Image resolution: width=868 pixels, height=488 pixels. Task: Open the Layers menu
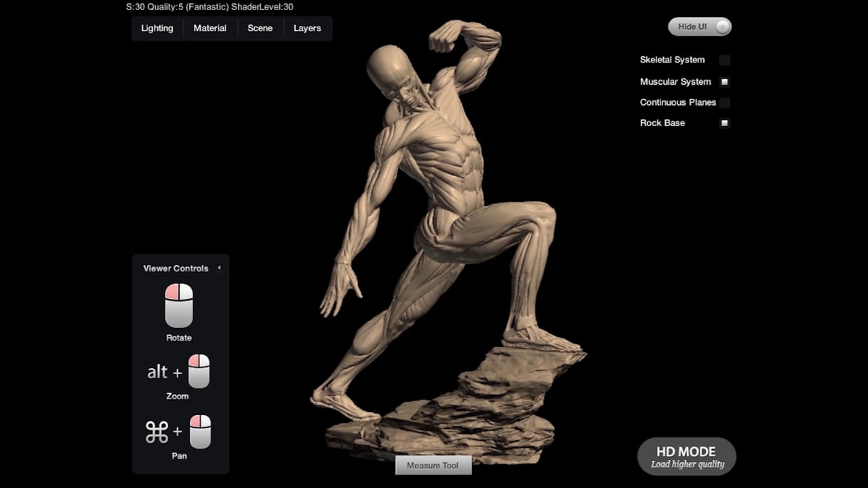[307, 28]
